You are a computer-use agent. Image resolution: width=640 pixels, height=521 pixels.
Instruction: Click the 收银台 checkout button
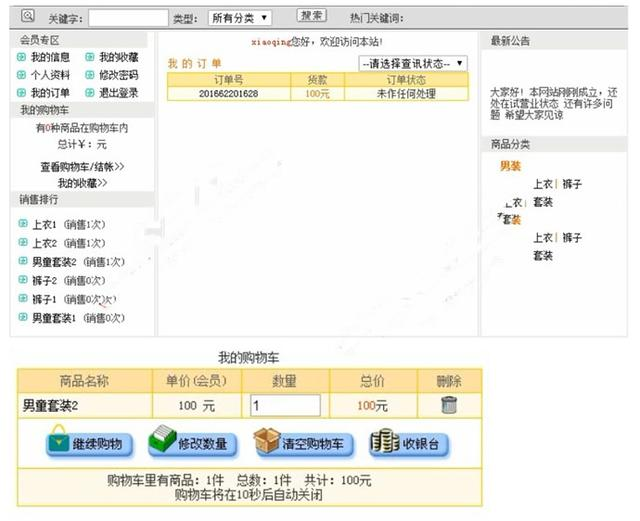coord(409,442)
